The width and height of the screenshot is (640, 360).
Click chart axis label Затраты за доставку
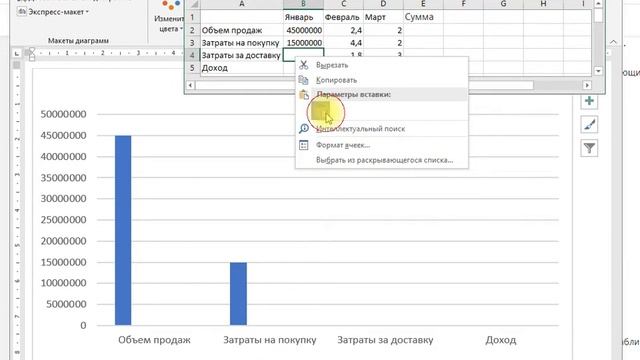pyautogui.click(x=385, y=340)
